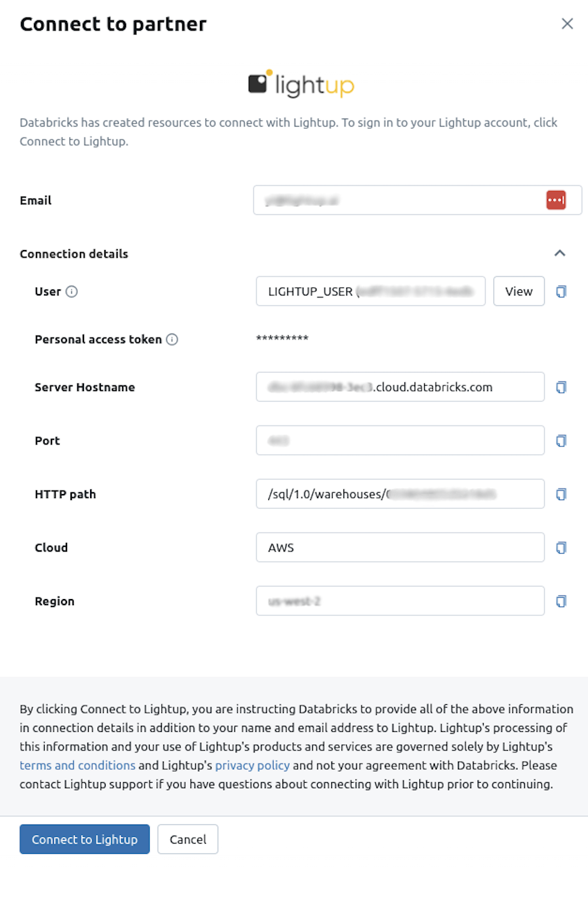Select the Server Hostname text field

tap(400, 387)
